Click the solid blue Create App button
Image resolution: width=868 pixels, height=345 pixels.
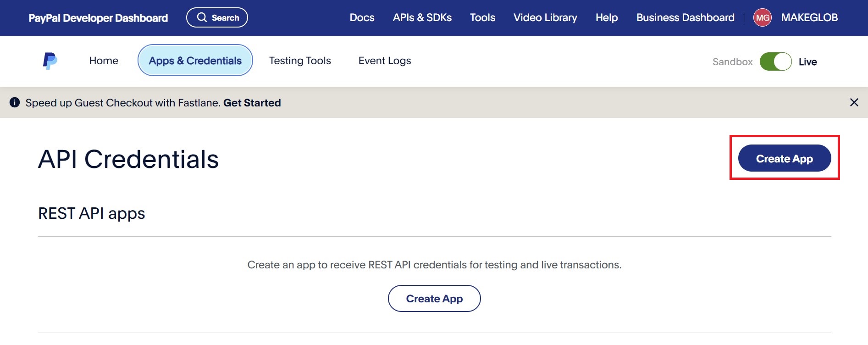pos(784,158)
